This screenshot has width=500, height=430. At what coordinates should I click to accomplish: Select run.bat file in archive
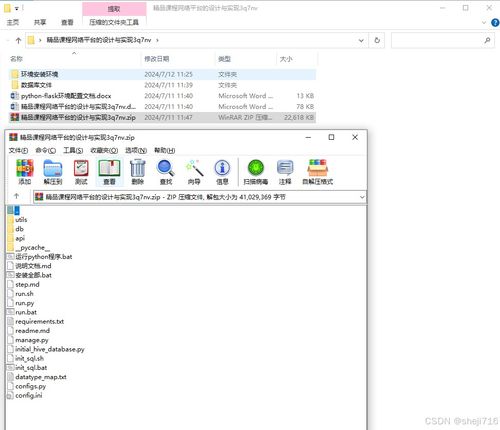point(22,312)
